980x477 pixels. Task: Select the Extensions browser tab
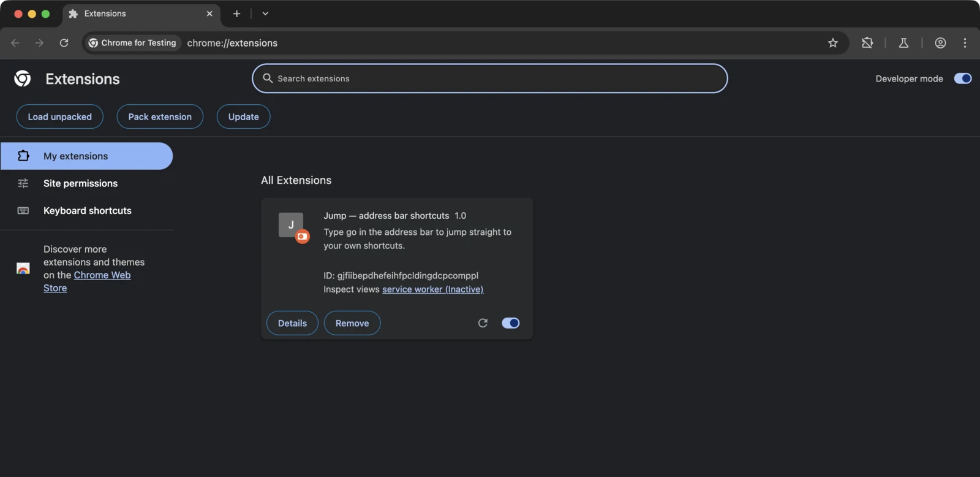[x=141, y=13]
